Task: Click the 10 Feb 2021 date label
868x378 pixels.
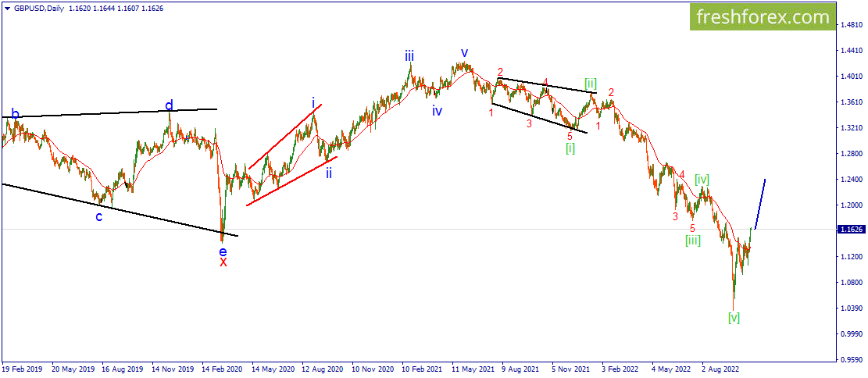Action: tap(422, 369)
